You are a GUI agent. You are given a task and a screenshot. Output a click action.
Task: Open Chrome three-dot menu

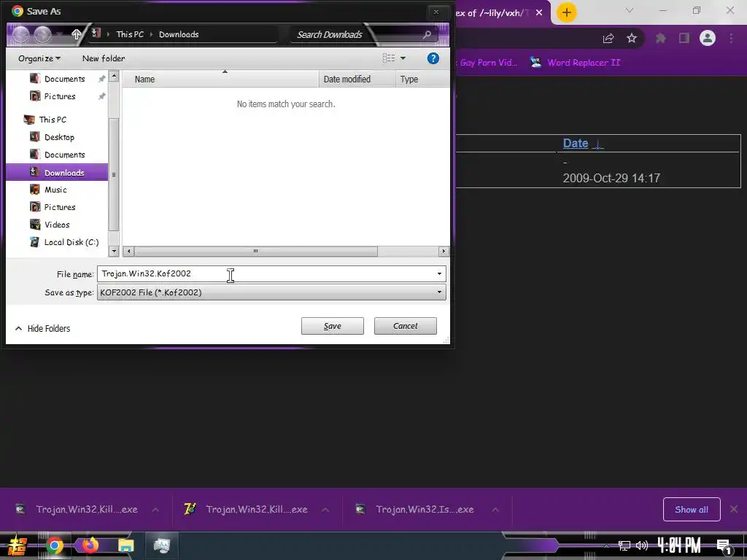(731, 38)
